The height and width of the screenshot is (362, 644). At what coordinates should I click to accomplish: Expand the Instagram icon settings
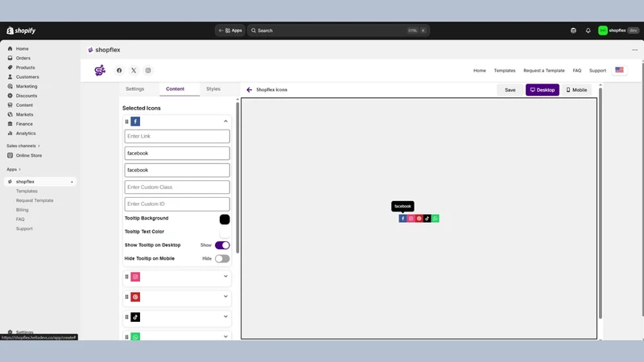pos(225,276)
